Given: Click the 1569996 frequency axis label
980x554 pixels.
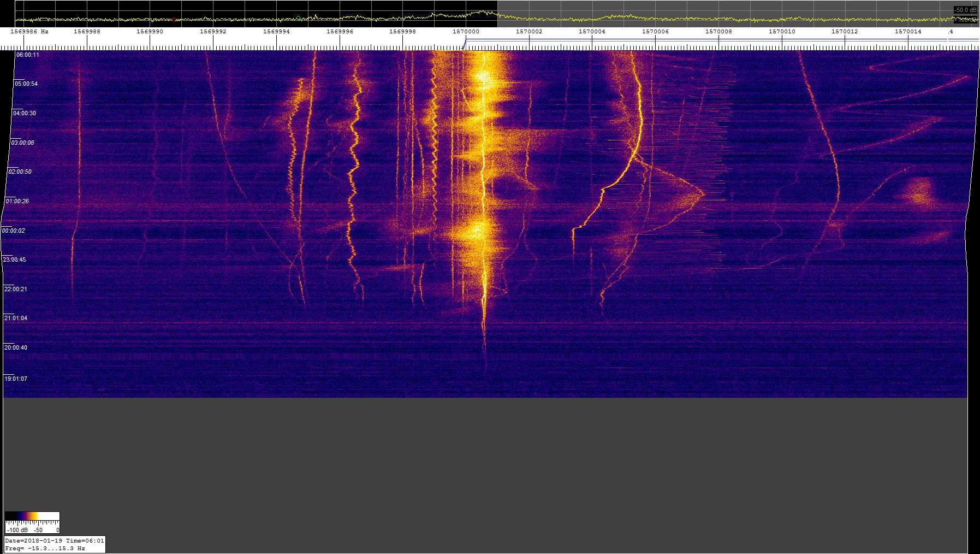Looking at the screenshot, I should (340, 32).
